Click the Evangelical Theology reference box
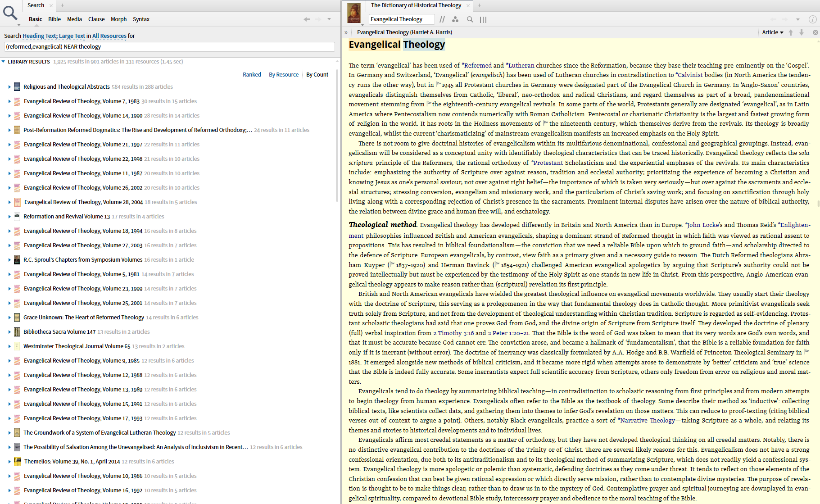The width and height of the screenshot is (820, 504). [x=402, y=19]
